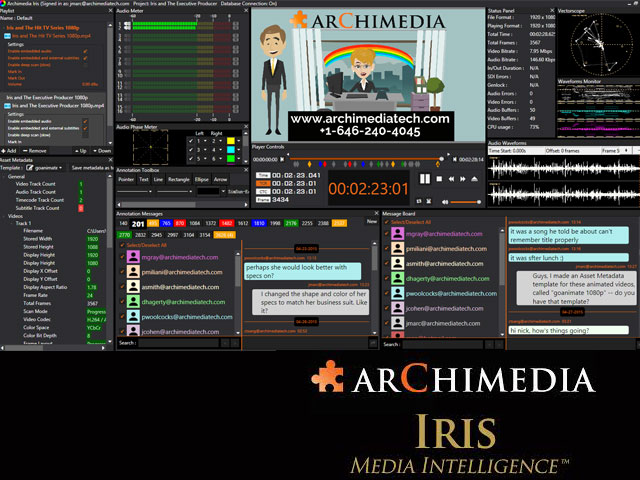
Task: Select the Rectangle annotation tool
Action: 179,179
